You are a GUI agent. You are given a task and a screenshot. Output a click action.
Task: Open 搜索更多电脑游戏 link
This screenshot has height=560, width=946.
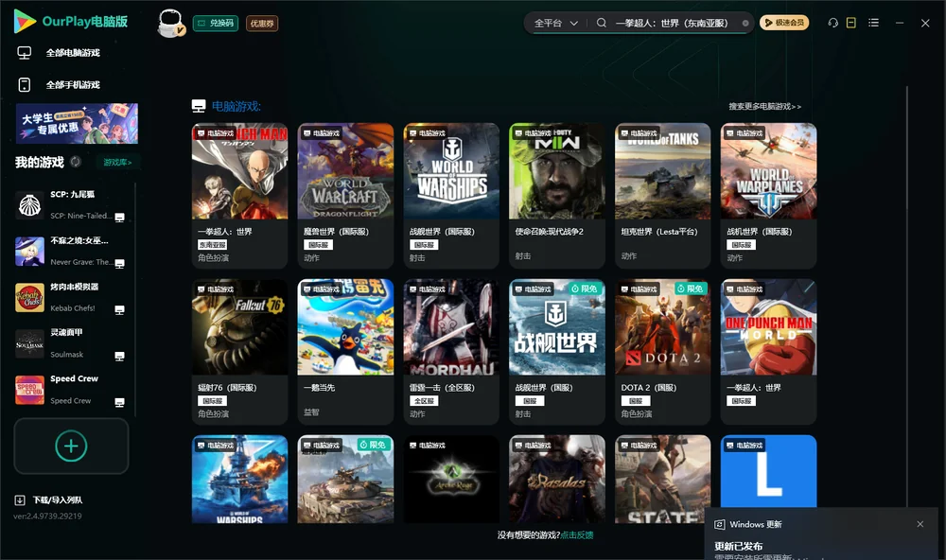click(764, 107)
